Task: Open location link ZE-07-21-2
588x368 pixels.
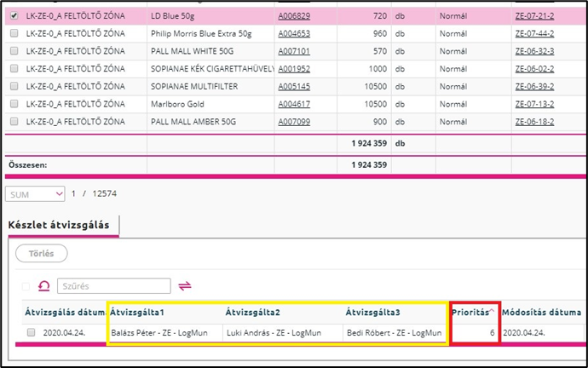Action: (534, 16)
